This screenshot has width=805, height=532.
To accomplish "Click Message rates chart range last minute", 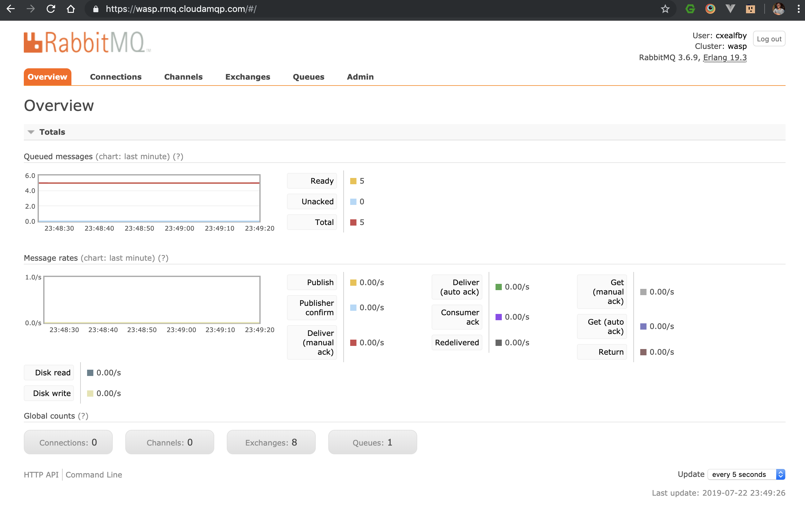I will [118, 258].
